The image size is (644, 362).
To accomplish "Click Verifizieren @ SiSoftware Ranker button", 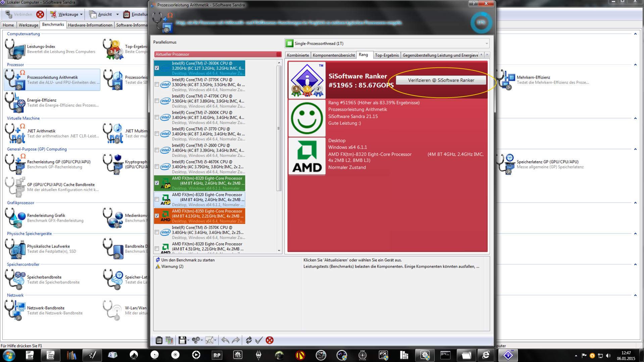I will coord(441,80).
